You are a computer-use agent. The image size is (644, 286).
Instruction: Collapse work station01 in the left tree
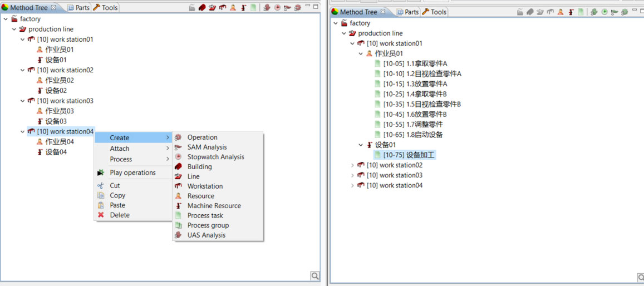23,40
